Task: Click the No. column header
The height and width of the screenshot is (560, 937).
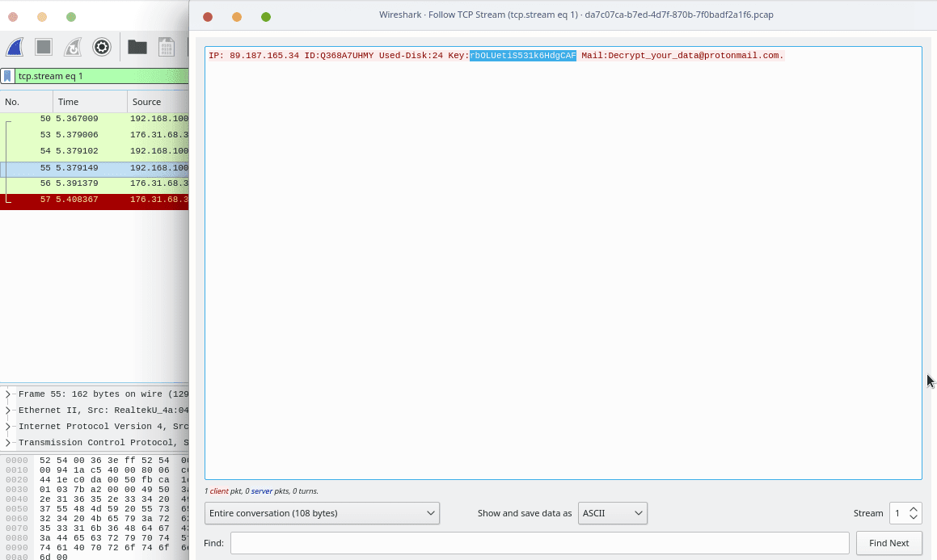Action: point(27,102)
